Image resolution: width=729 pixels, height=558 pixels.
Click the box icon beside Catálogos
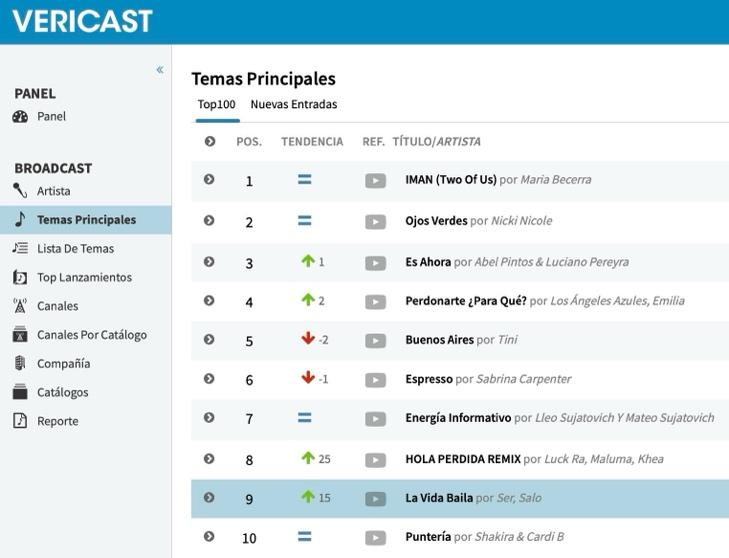pyautogui.click(x=20, y=392)
